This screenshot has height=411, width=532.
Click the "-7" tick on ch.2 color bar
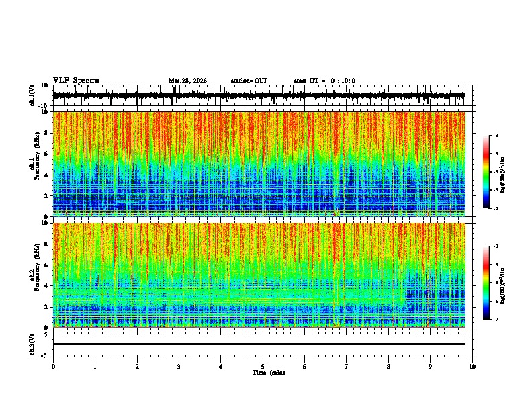point(495,320)
